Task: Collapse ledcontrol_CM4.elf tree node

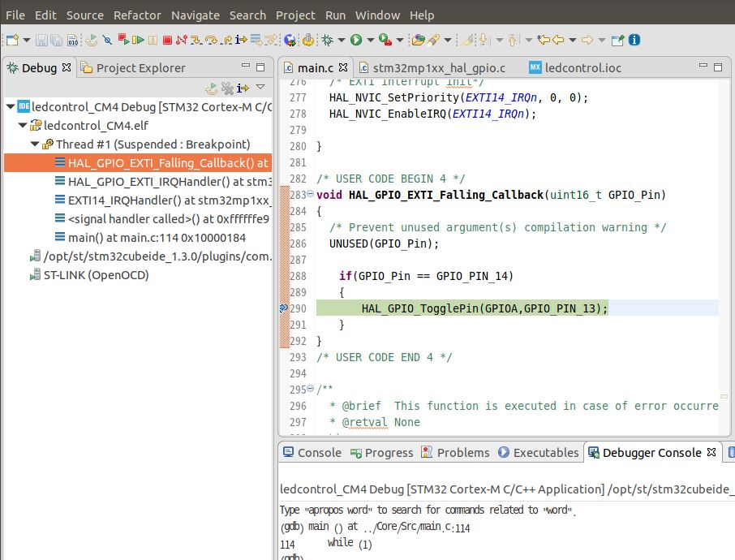Action: pyautogui.click(x=23, y=125)
